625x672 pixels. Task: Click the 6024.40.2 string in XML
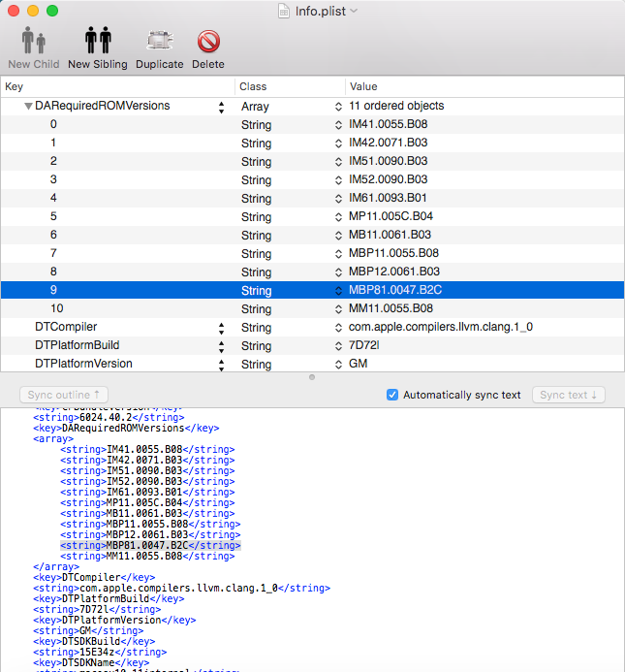[109, 417]
